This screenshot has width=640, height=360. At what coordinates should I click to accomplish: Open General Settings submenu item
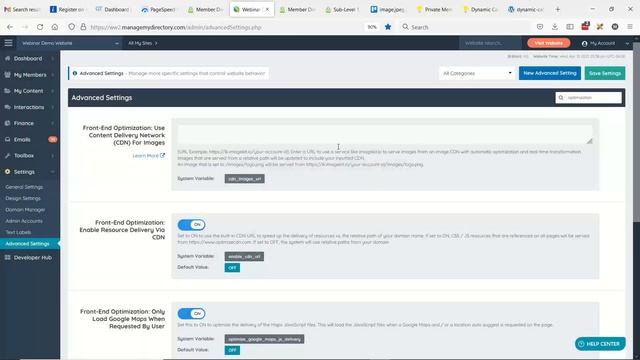pyautogui.click(x=24, y=187)
